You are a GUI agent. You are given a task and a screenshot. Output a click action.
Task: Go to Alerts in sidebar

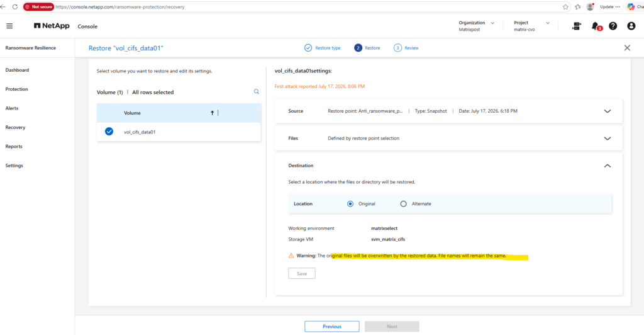click(x=12, y=108)
